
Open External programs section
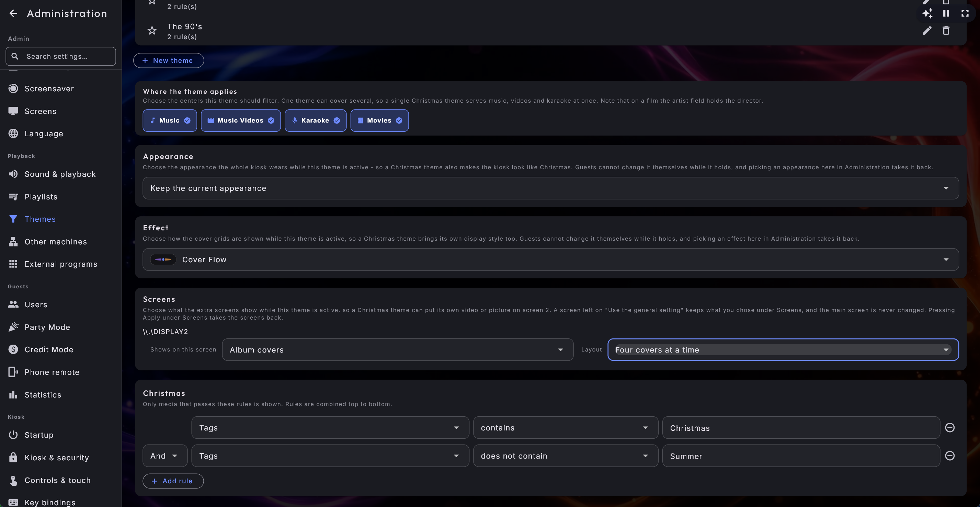(61, 264)
